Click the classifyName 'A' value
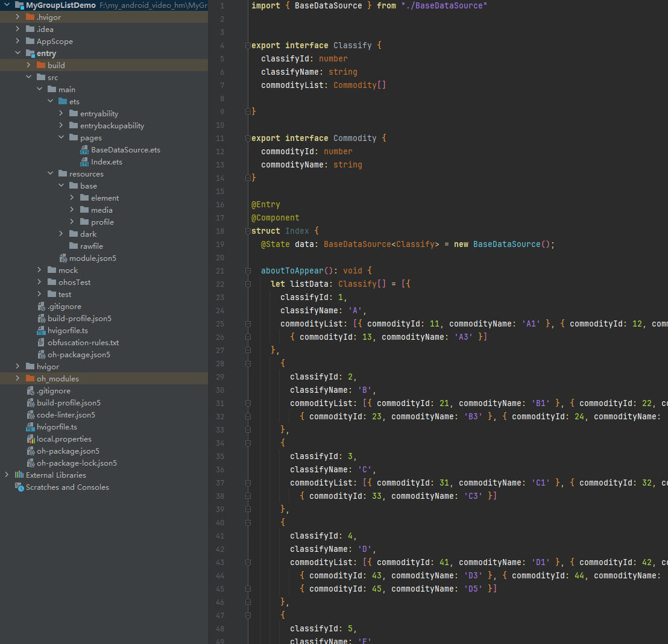The height and width of the screenshot is (644, 668). pos(355,311)
